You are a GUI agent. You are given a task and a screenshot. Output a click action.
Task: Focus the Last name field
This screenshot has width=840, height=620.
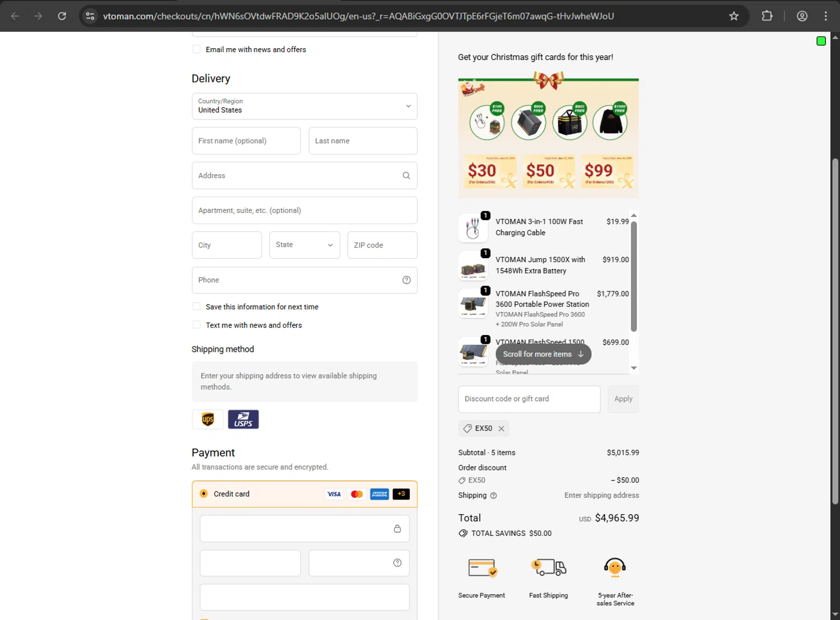363,141
